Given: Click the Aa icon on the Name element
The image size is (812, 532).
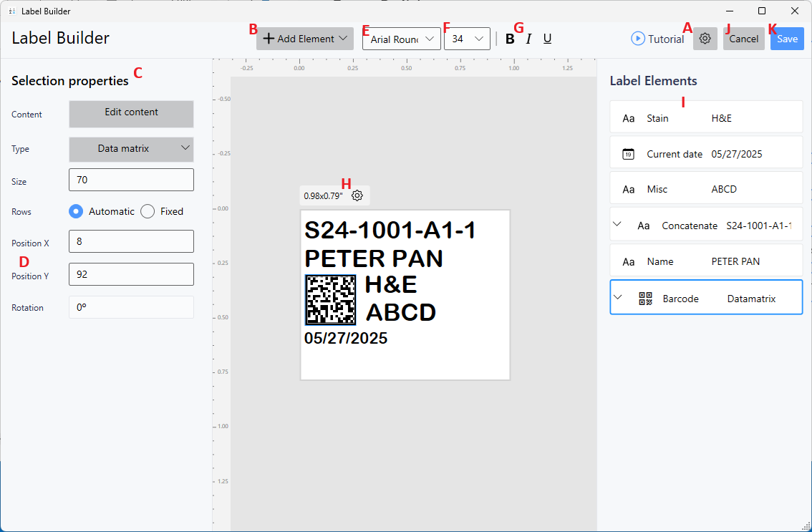Looking at the screenshot, I should click(x=628, y=261).
